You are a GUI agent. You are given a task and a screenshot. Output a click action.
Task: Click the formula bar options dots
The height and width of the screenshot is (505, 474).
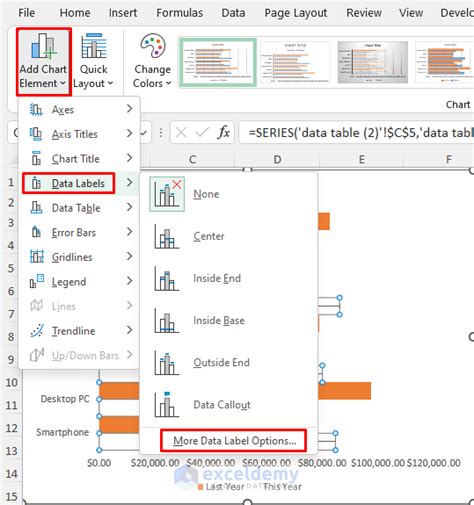161,133
